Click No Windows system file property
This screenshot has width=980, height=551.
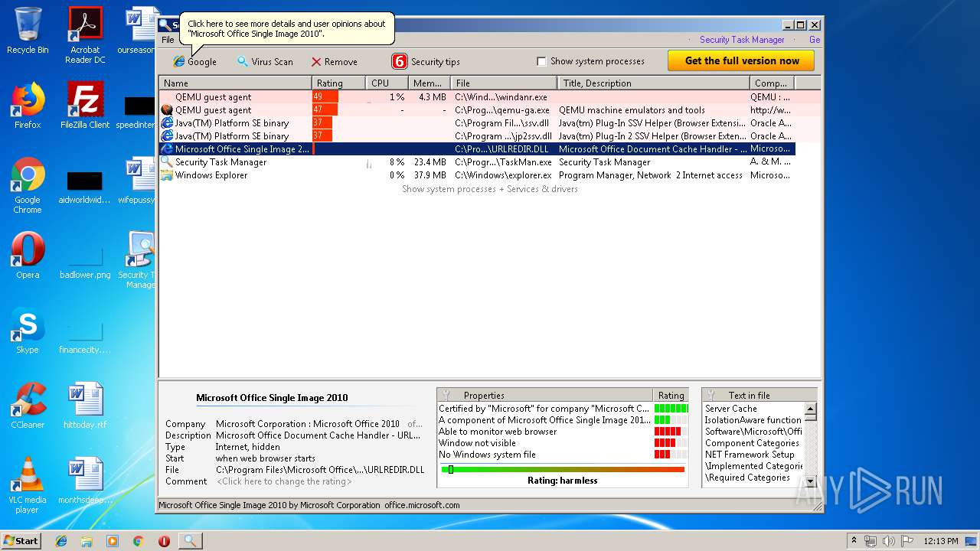[x=487, y=455]
